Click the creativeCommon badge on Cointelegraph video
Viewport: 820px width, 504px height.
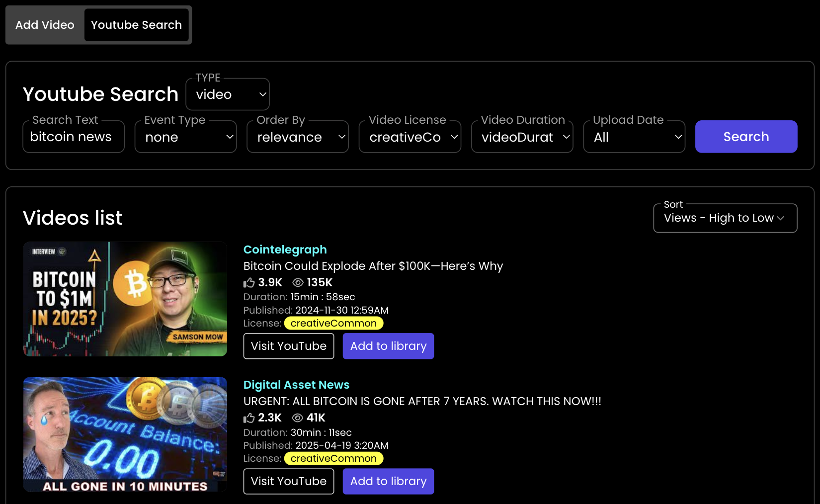coord(334,324)
